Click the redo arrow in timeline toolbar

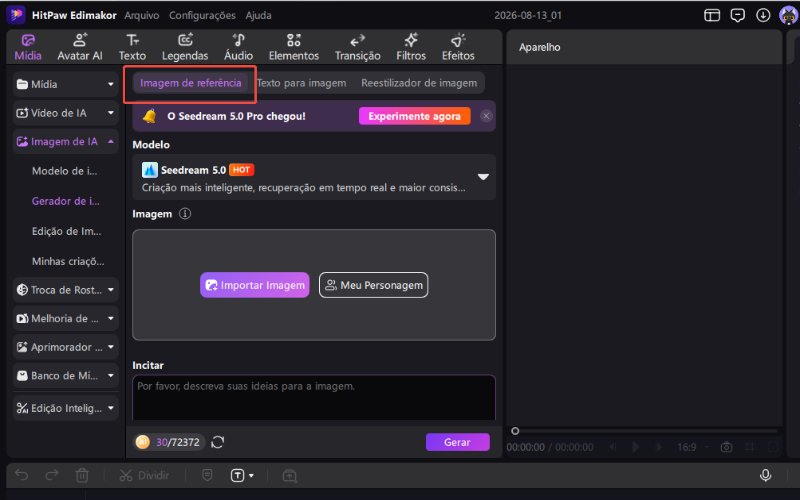[52, 475]
